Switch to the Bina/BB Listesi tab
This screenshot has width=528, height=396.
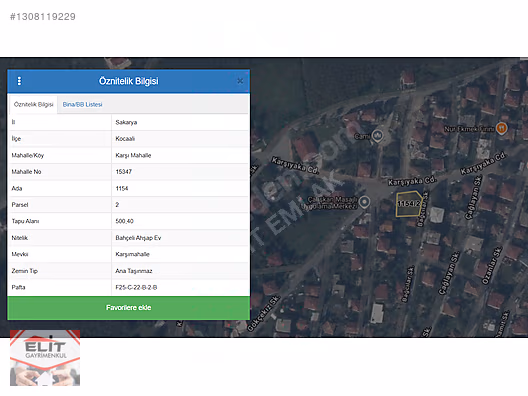point(82,104)
